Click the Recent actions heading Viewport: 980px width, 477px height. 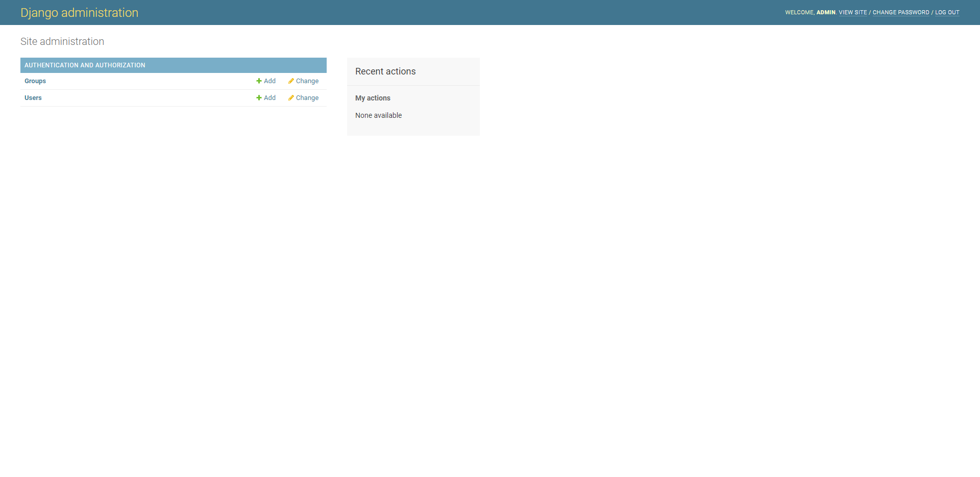pyautogui.click(x=385, y=71)
